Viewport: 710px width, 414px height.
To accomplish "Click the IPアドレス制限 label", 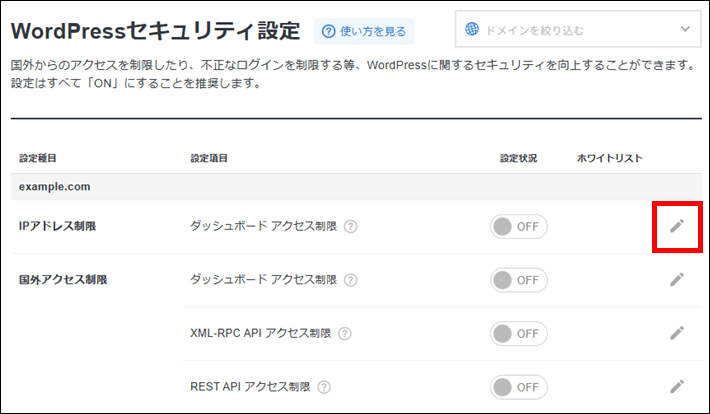I will 58,226.
